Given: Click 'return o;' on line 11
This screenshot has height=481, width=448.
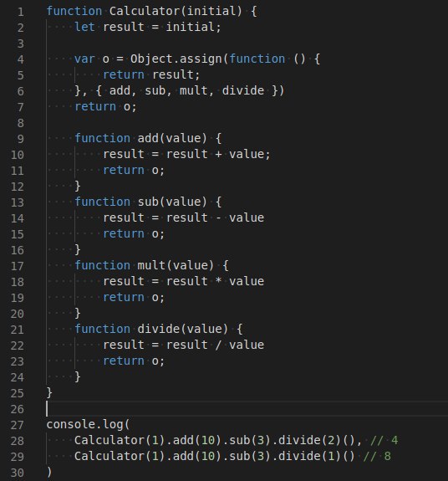Looking at the screenshot, I should (134, 171).
